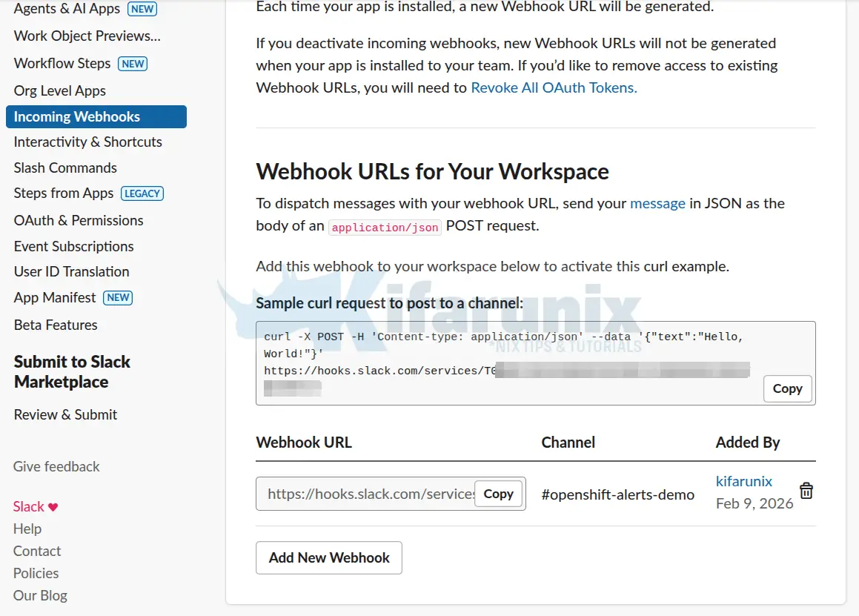Copy the sample curl request
The width and height of the screenshot is (859, 616).
click(787, 388)
